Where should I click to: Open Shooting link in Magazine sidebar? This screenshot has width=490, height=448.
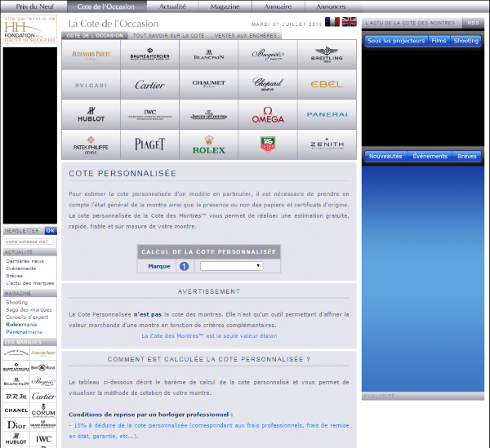[x=16, y=302]
